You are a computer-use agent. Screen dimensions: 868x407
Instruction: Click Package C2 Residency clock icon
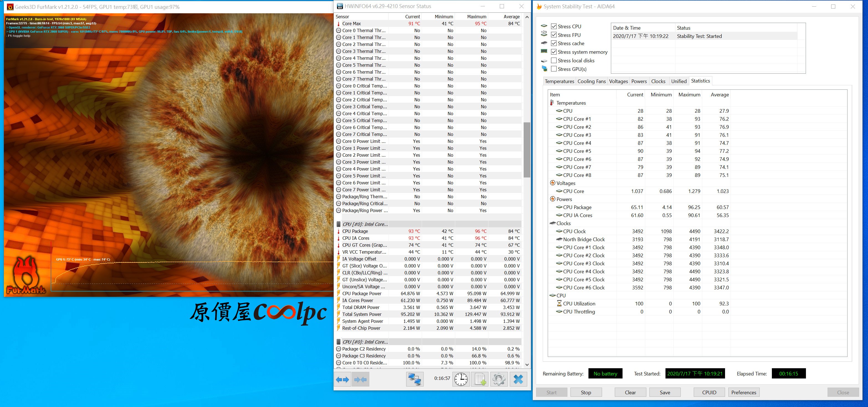[338, 349]
